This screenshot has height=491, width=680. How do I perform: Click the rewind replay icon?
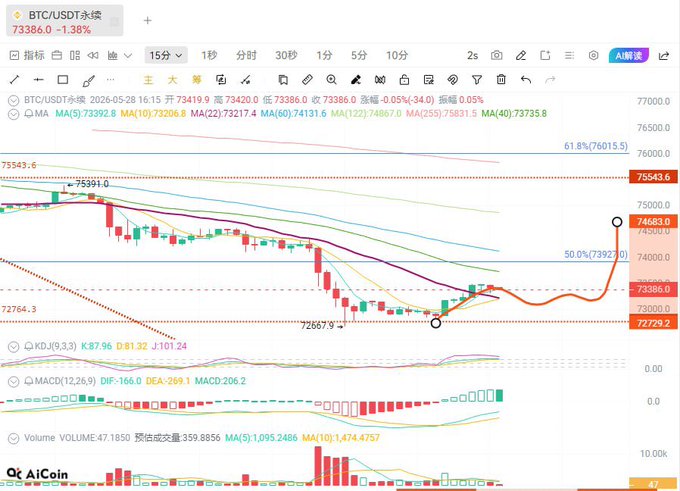[93, 56]
